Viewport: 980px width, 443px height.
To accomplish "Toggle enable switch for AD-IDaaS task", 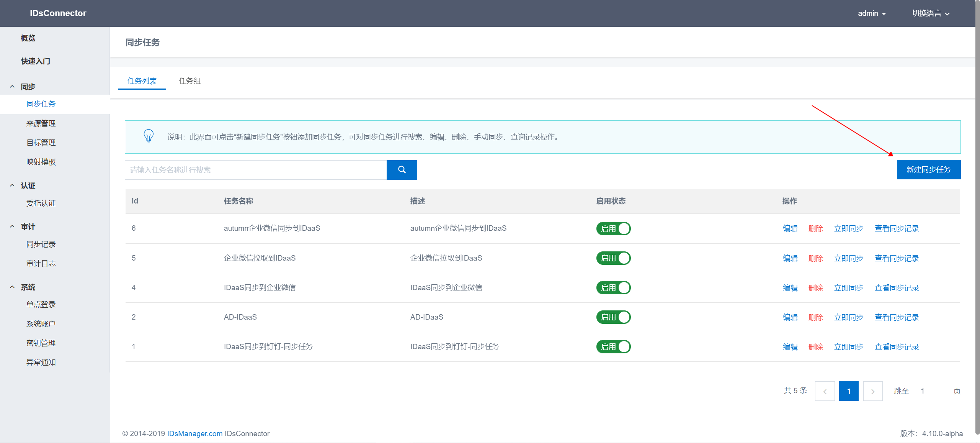I will tap(613, 317).
